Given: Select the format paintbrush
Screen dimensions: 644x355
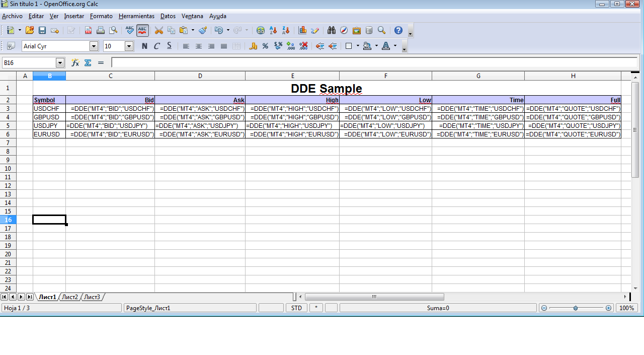Looking at the screenshot, I should 203,30.
